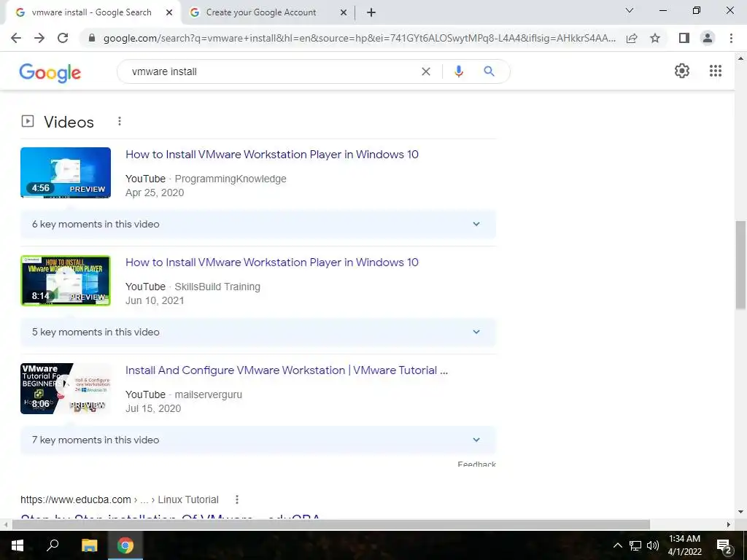747x560 pixels.
Task: Bookmark this page with the star icon
Action: 655,38
